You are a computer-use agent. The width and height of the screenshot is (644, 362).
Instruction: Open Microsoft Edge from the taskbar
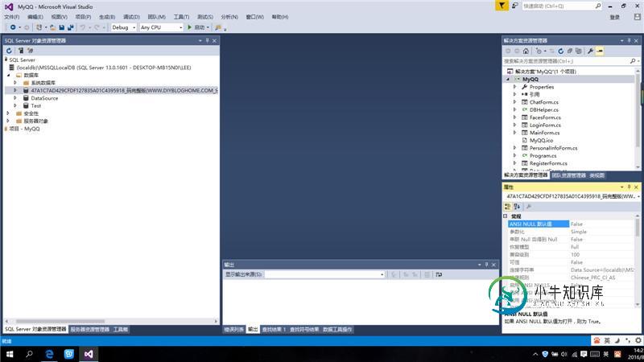49,354
